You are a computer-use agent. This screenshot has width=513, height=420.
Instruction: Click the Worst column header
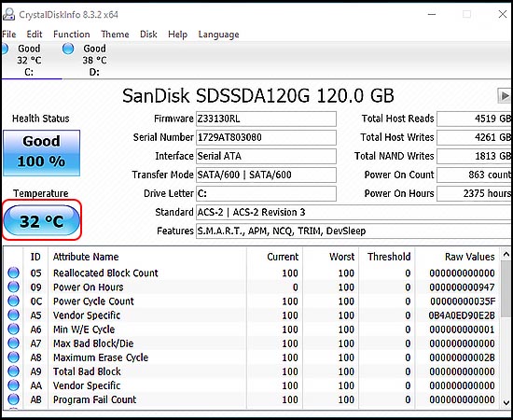point(331,257)
